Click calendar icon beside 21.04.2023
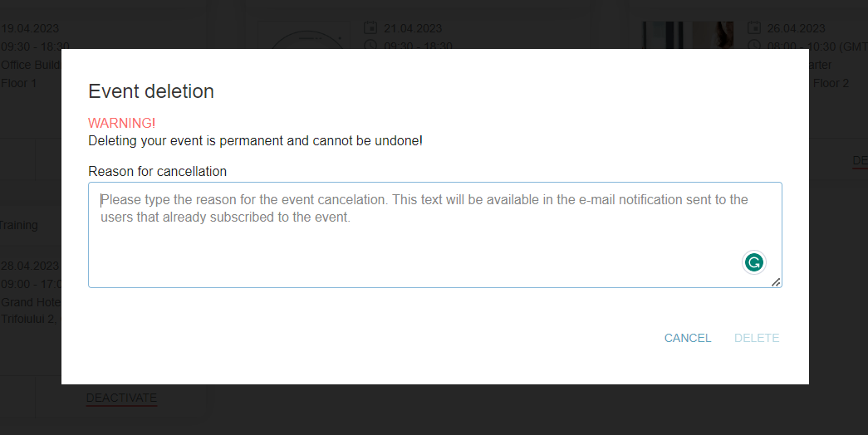Viewport: 868px width, 435px height. 370,29
